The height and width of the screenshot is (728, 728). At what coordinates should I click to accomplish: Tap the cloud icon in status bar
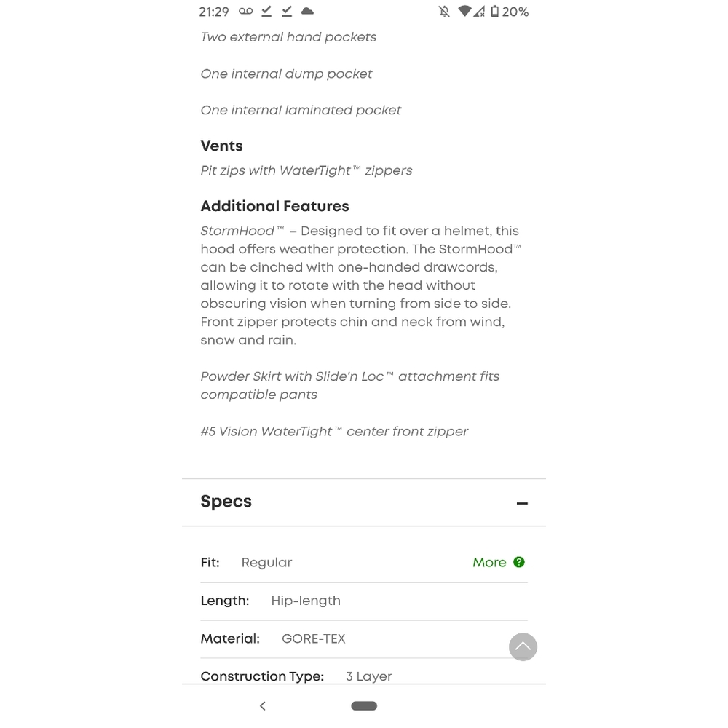point(307,11)
